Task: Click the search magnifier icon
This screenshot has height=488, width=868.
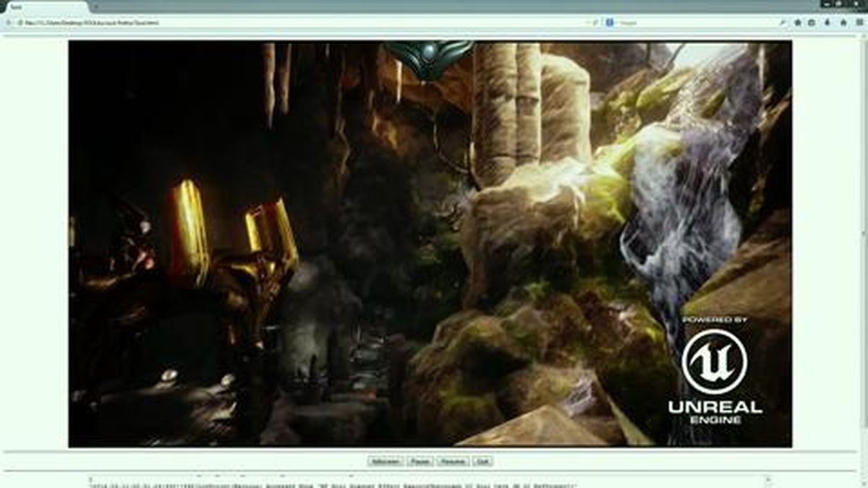Action: click(x=783, y=22)
